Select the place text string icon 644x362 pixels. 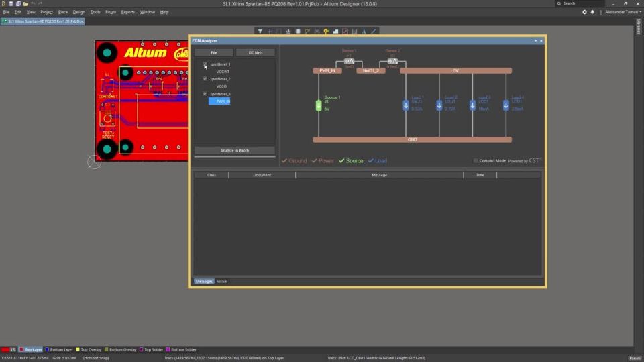tap(364, 32)
